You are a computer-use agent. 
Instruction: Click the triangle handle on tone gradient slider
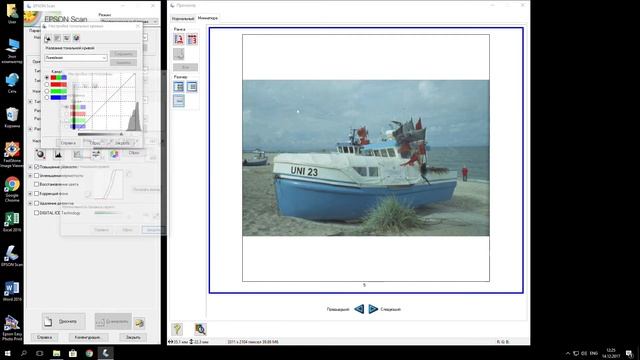point(121,133)
